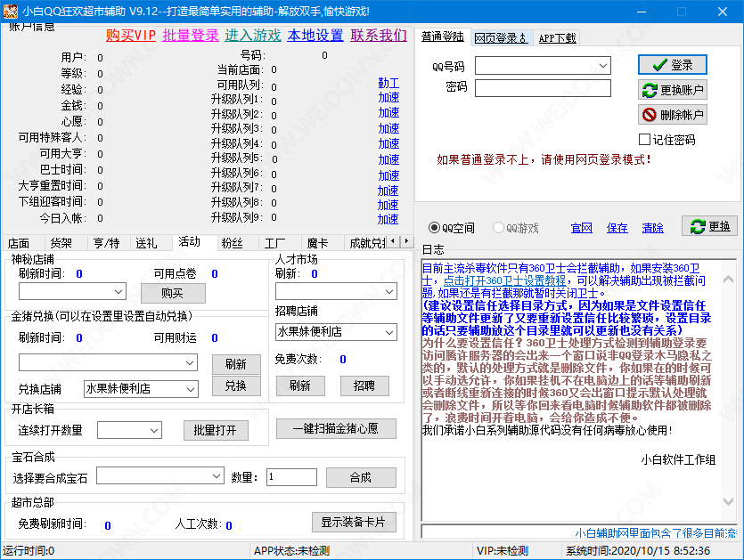This screenshot has width=744, height=560.
Task: Click the 密码 input field
Action: [543, 88]
